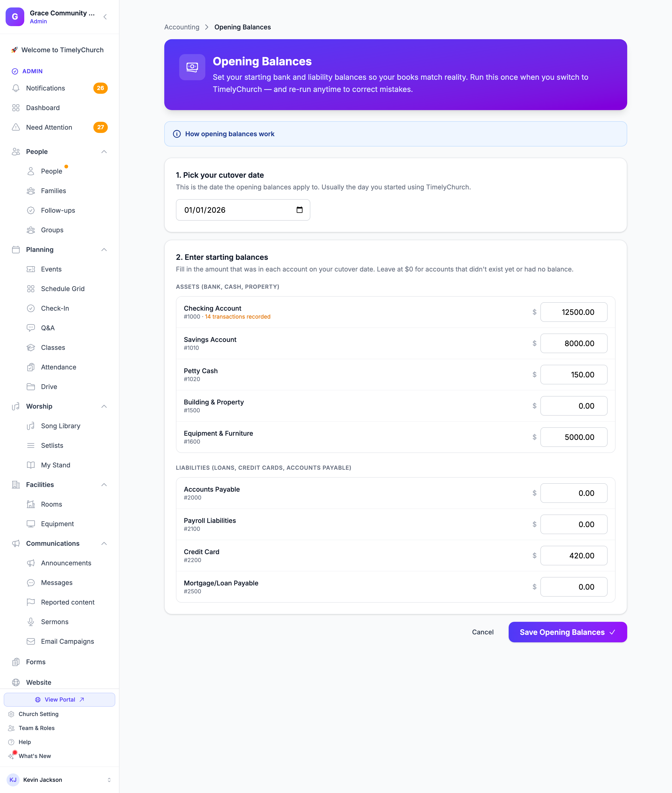Open Follow-ups check icon
This screenshot has height=793, width=672.
pos(31,210)
